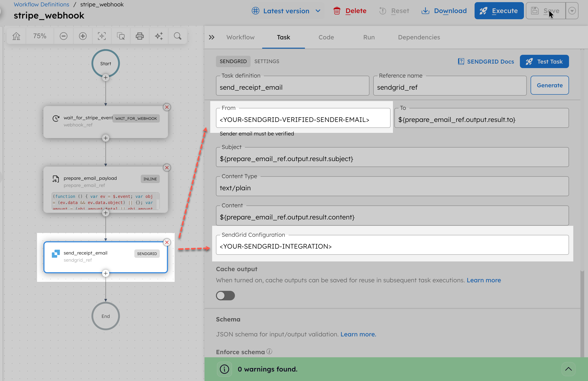Switch to the Code tab

[326, 37]
